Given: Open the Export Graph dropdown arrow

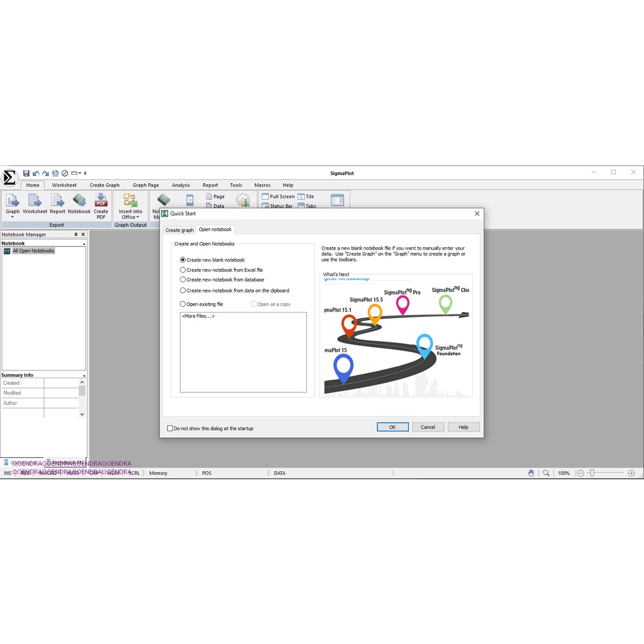Looking at the screenshot, I should click(x=13, y=217).
